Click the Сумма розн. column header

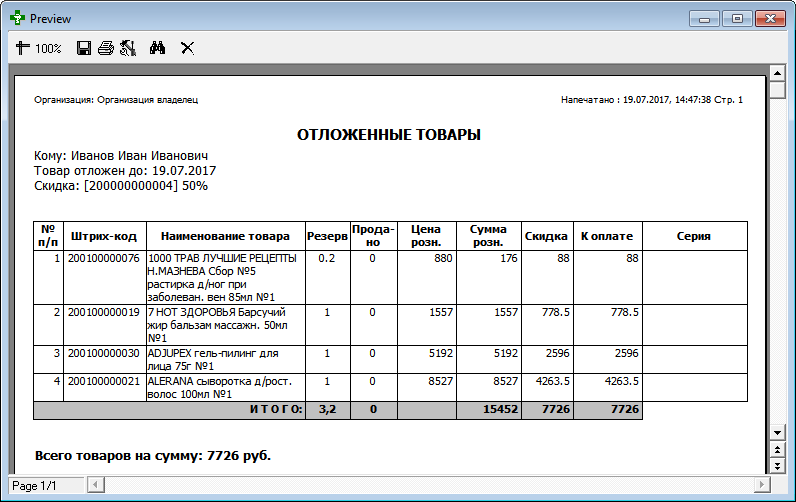click(x=488, y=236)
